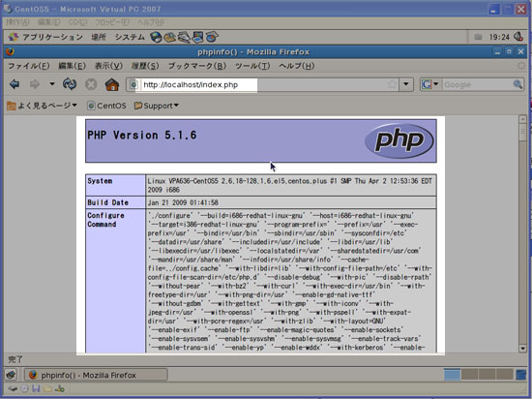Bookmark page with the star icon
532x399 pixels.
392,84
